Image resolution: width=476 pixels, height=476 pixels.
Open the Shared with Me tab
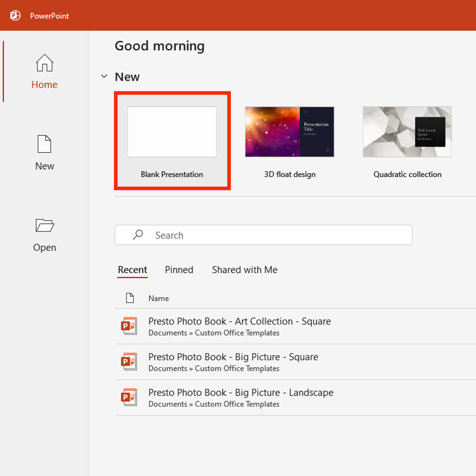(244, 269)
